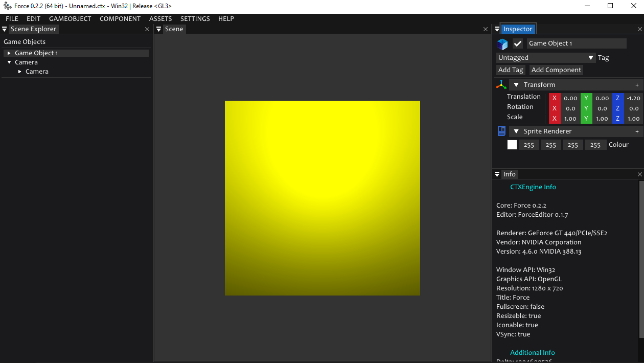Click the Transform axes gizmo icon

pos(501,85)
